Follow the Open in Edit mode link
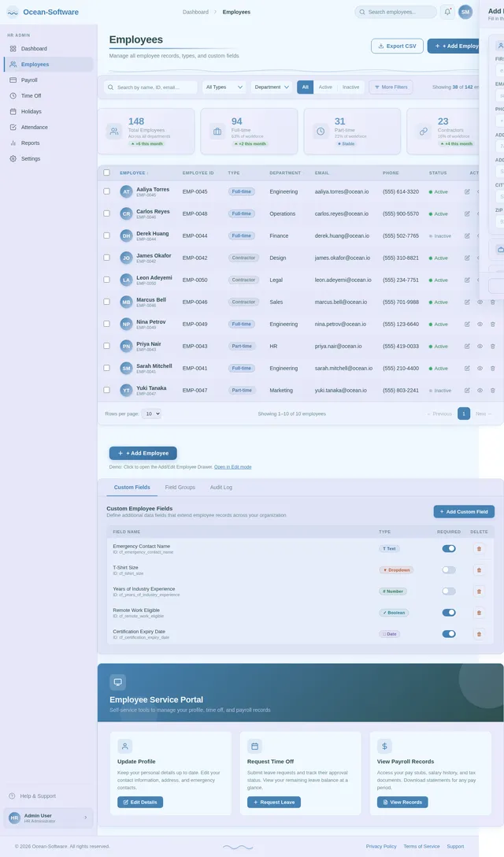The height and width of the screenshot is (857, 504). click(x=232, y=467)
